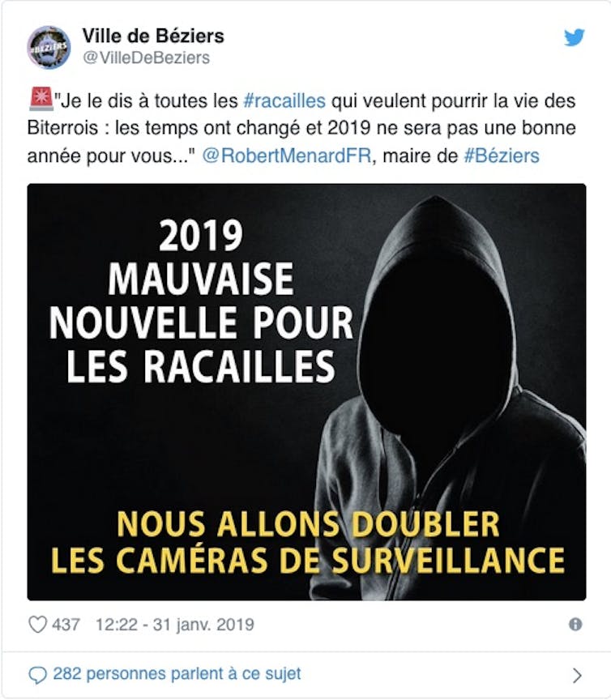Click the speech bubble reply icon
Viewport: 611px width, 700px height.
pos(37,675)
